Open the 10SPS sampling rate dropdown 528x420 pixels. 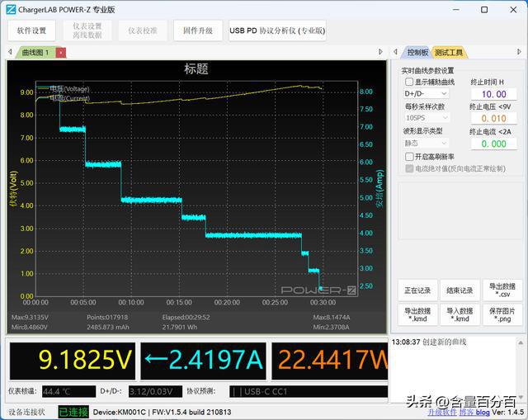coord(427,118)
